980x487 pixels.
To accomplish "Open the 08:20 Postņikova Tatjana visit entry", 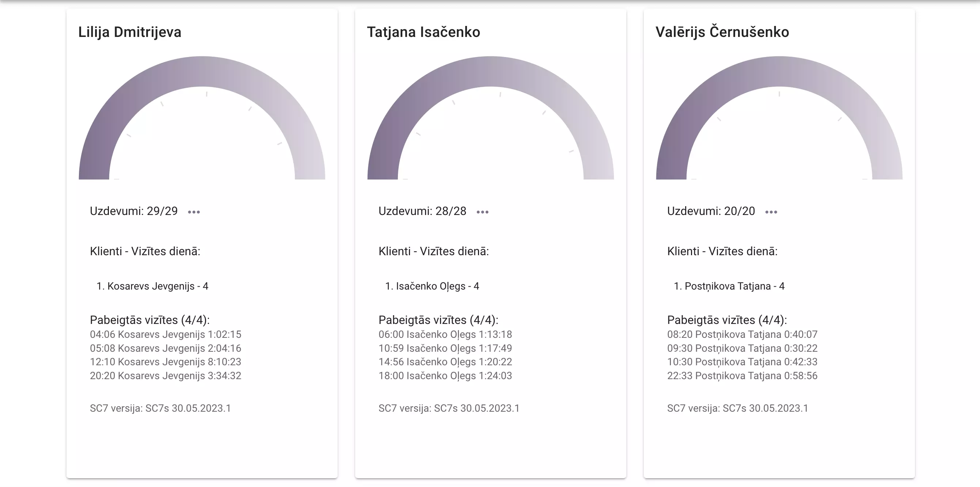I will (742, 334).
